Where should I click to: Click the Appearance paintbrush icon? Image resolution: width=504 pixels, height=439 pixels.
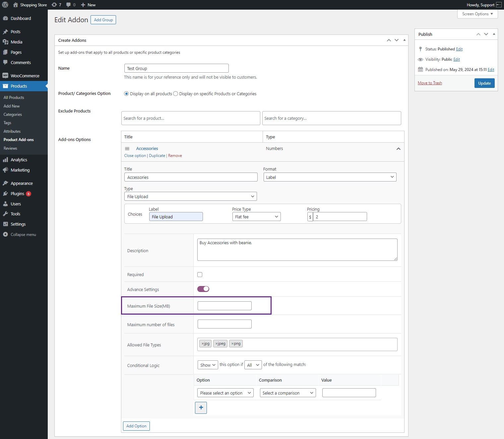[5, 183]
